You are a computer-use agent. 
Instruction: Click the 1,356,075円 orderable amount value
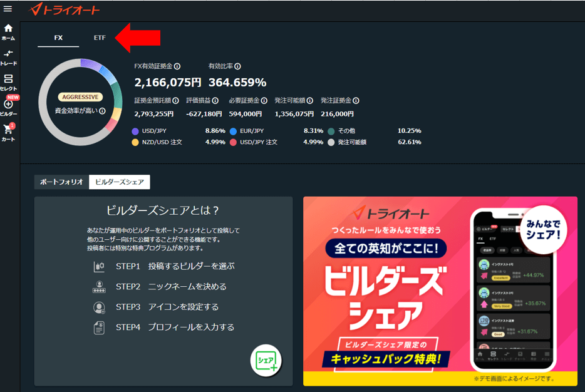coord(294,114)
